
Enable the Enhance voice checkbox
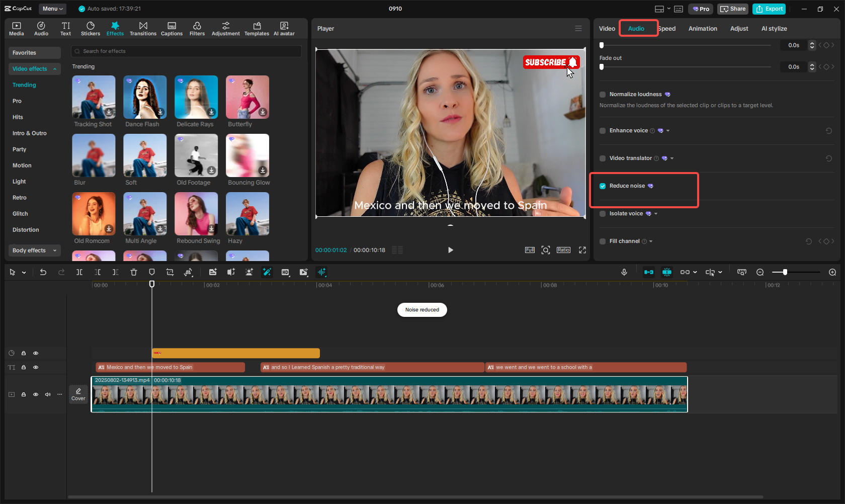click(603, 131)
